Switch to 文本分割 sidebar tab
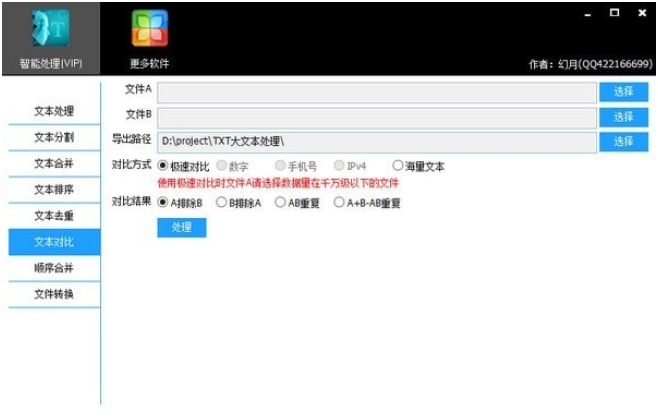658x418 pixels. pos(54,137)
